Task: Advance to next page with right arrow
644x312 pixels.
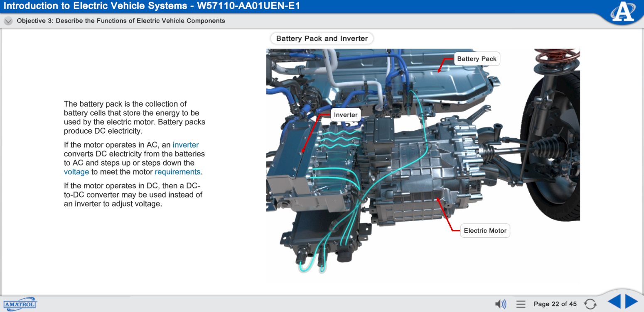Action: click(632, 302)
